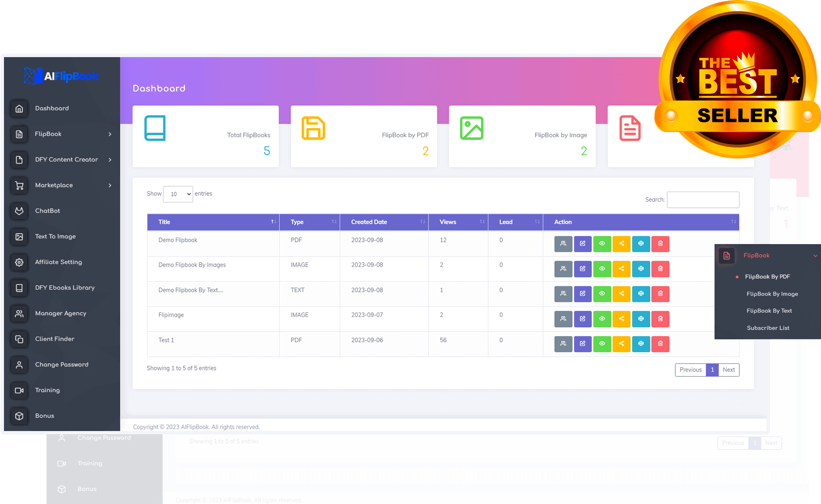Click green eye icon for Flipimage row
This screenshot has height=504, width=821.
point(602,319)
